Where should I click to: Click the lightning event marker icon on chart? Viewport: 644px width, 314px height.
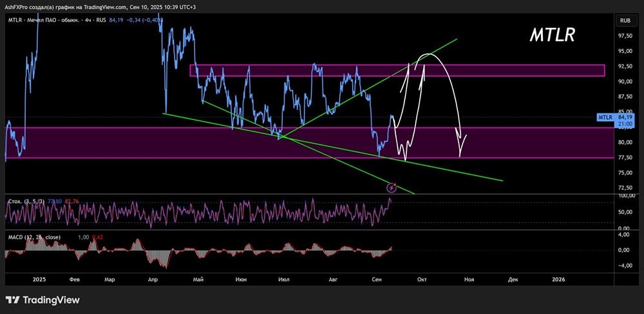coord(392,188)
